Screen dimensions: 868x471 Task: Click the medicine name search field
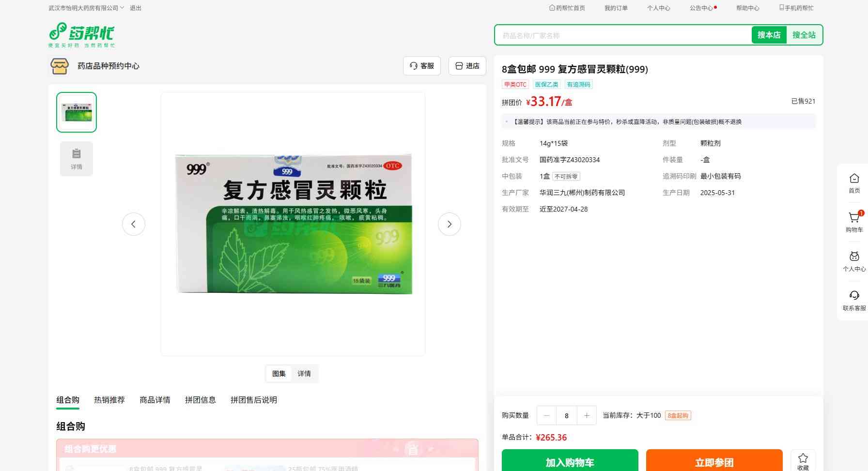point(622,35)
